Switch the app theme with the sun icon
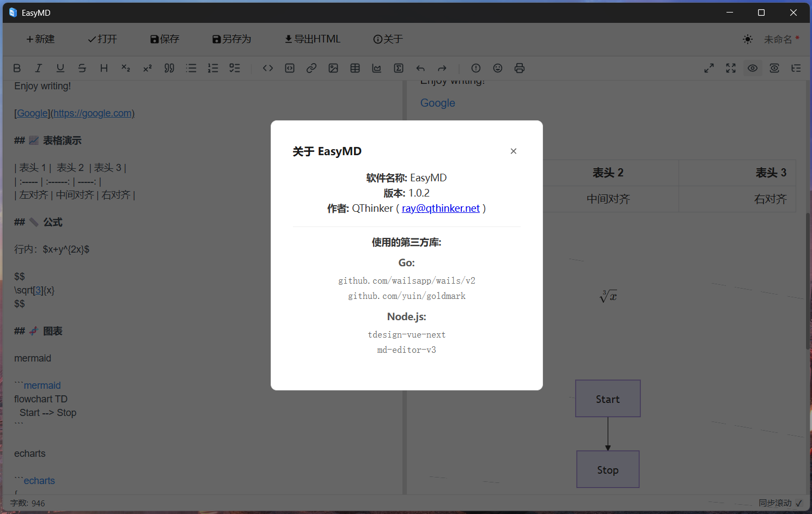Image resolution: width=812 pixels, height=514 pixels. (748, 39)
